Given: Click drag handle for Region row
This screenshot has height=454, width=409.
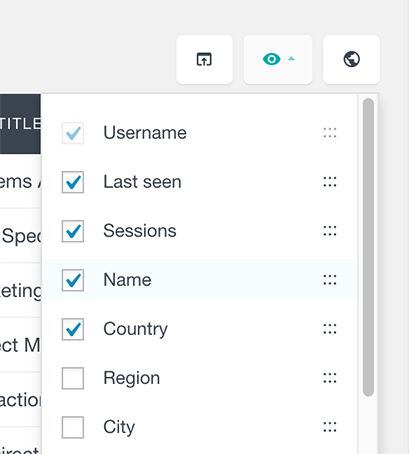Looking at the screenshot, I should click(x=330, y=378).
